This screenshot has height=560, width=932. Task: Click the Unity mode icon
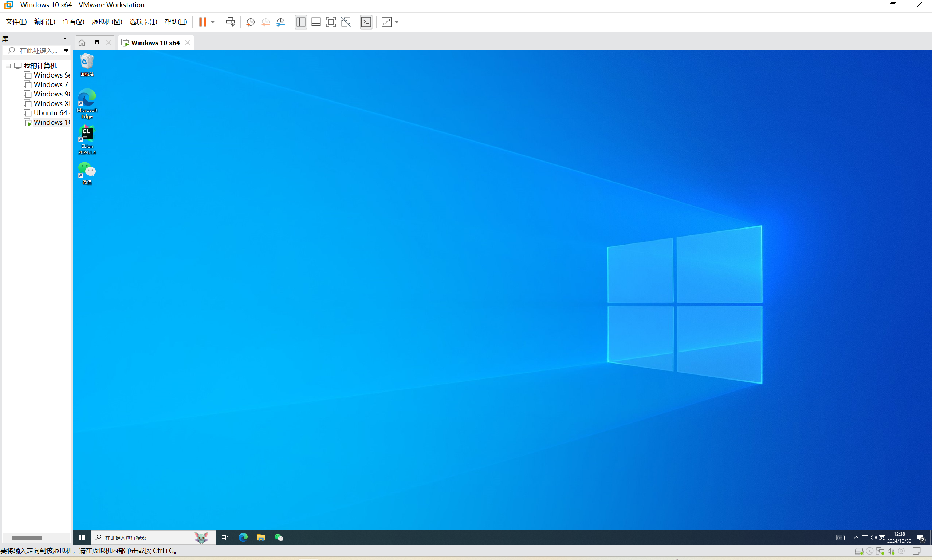tap(346, 22)
